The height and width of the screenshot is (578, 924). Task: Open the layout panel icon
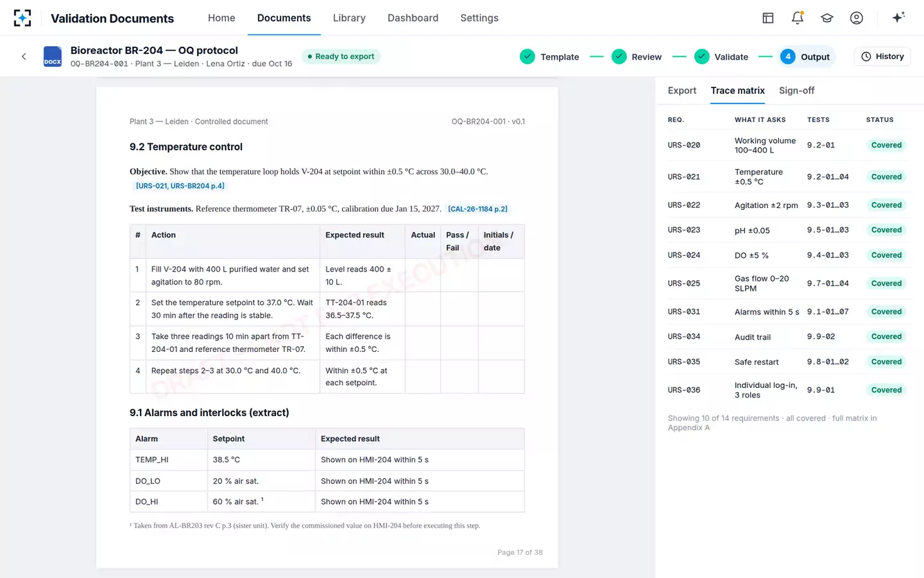point(768,18)
